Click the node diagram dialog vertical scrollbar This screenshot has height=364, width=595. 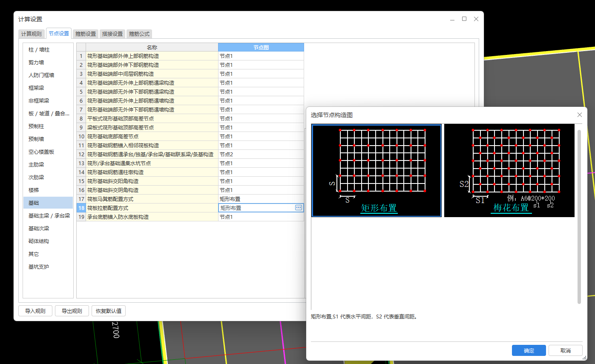[579, 217]
